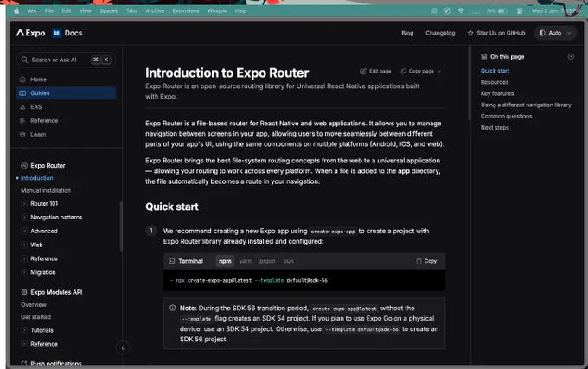Expand the Web group
The height and width of the screenshot is (369, 588).
(36, 245)
